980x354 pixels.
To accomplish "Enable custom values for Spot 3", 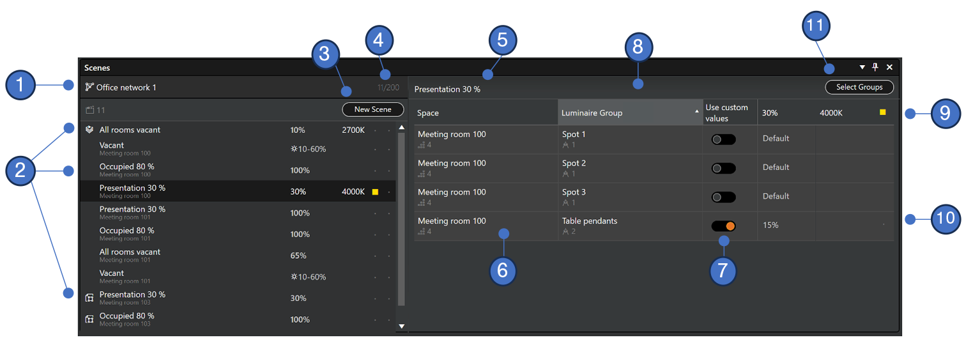I will 723,197.
